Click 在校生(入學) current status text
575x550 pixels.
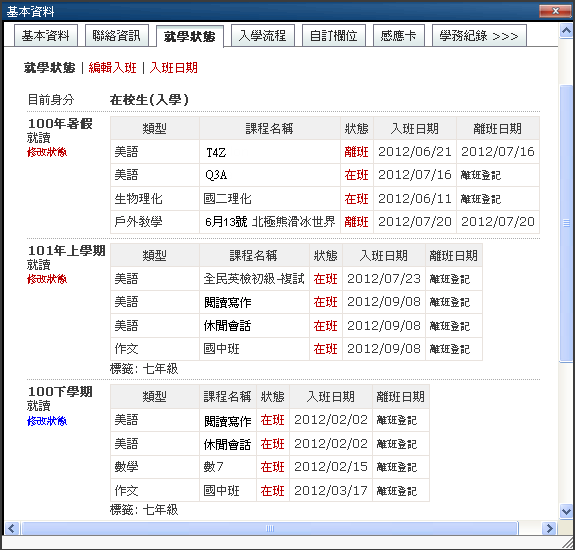pos(149,100)
